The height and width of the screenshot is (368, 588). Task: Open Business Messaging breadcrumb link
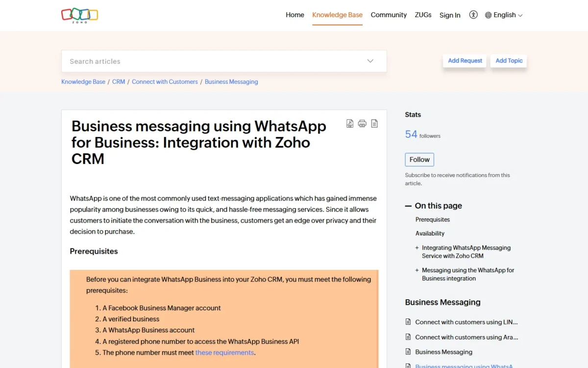coord(231,82)
